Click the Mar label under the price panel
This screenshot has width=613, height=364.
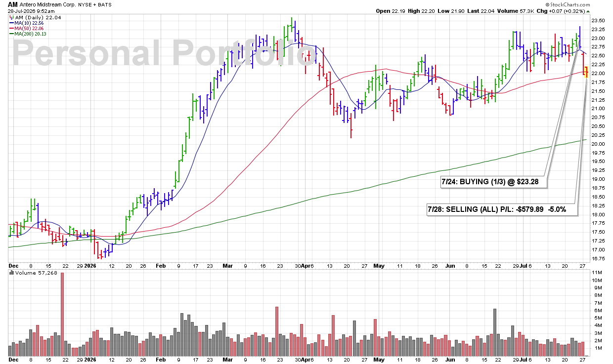click(227, 265)
